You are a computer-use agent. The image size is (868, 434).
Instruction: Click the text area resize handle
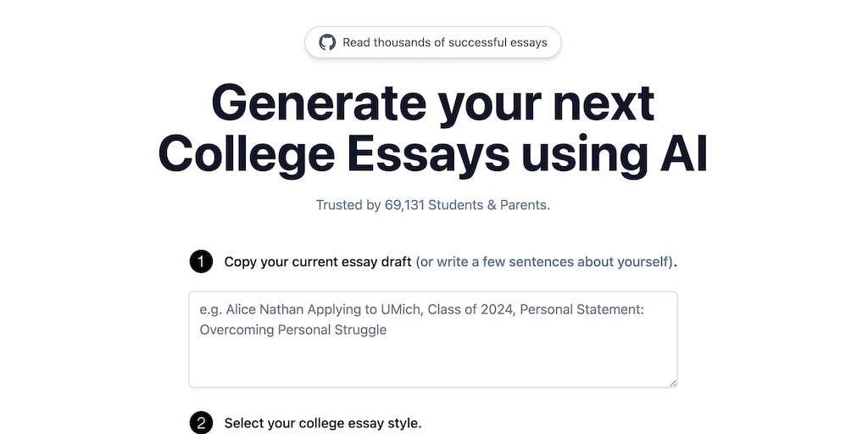(x=673, y=383)
